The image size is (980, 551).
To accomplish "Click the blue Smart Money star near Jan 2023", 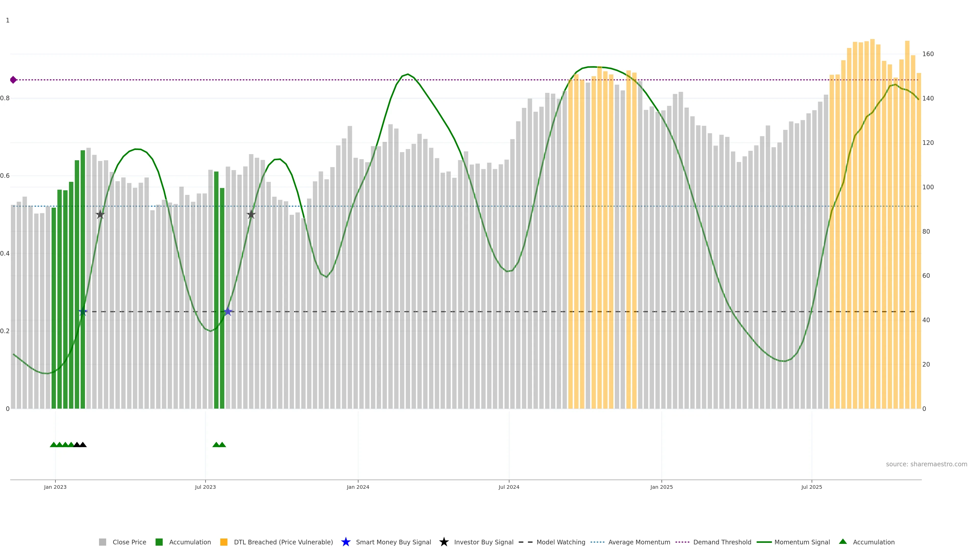I will coord(83,312).
